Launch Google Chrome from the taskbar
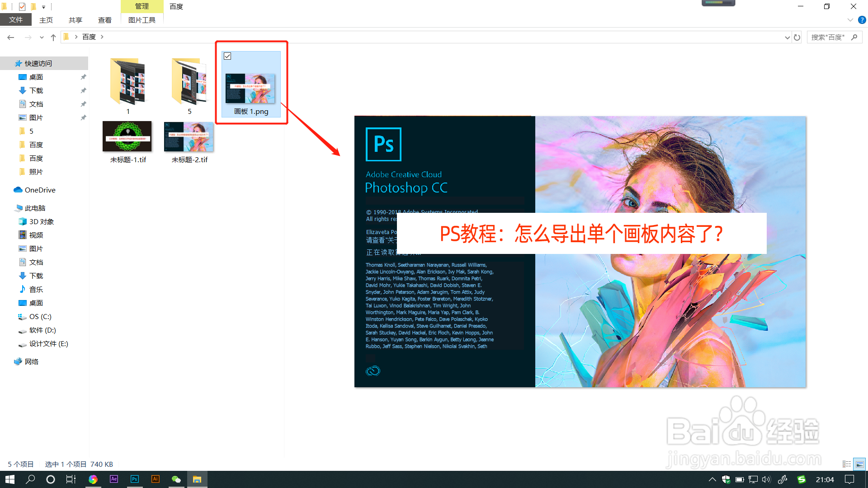Image resolution: width=868 pixels, height=488 pixels. (x=93, y=479)
